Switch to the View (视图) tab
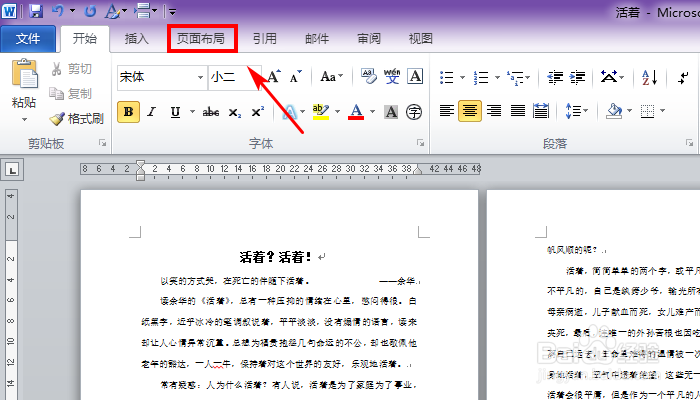Image resolution: width=700 pixels, height=400 pixels. (x=421, y=39)
